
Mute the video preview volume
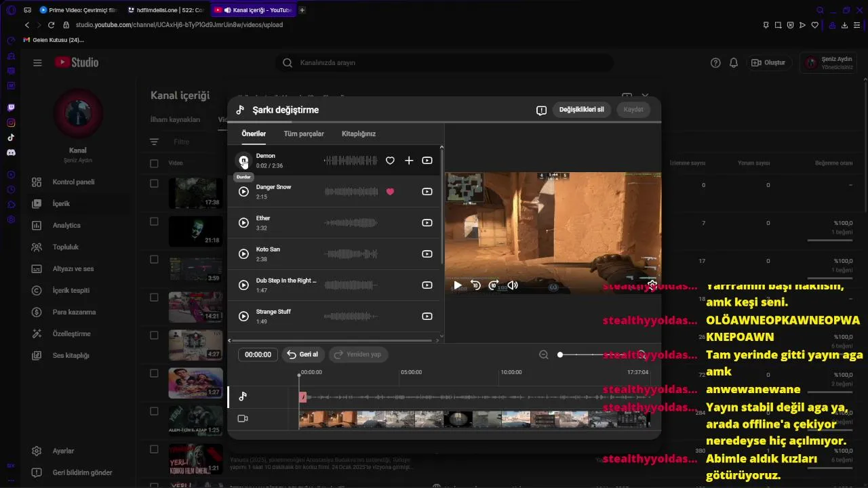pos(513,285)
